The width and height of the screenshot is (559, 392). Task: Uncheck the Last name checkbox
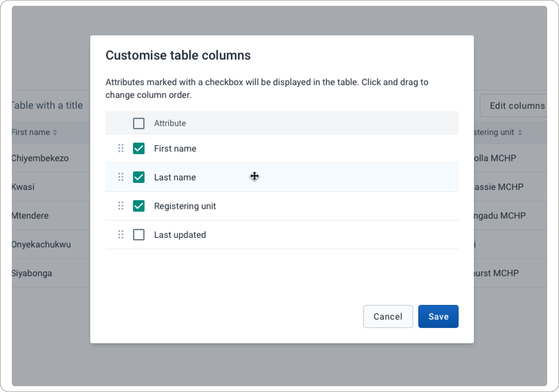point(139,177)
